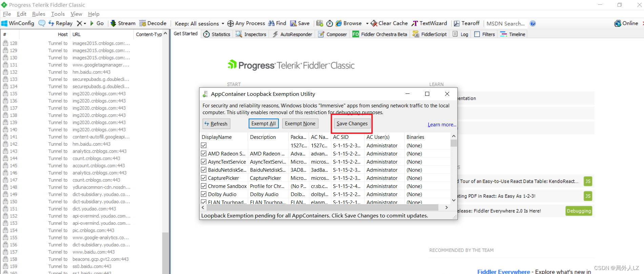The width and height of the screenshot is (644, 274).
Task: Open the Learn more... link
Action: tap(442, 125)
